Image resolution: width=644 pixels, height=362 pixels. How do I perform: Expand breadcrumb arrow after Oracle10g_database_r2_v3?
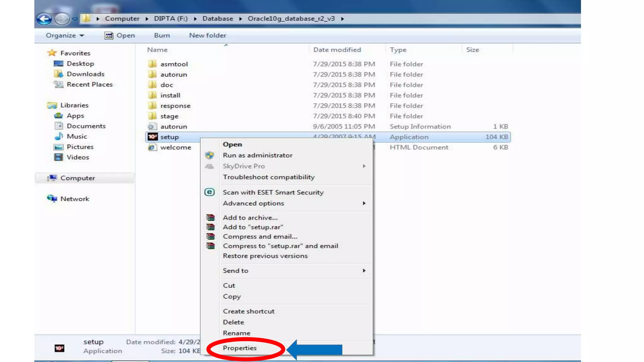point(342,19)
